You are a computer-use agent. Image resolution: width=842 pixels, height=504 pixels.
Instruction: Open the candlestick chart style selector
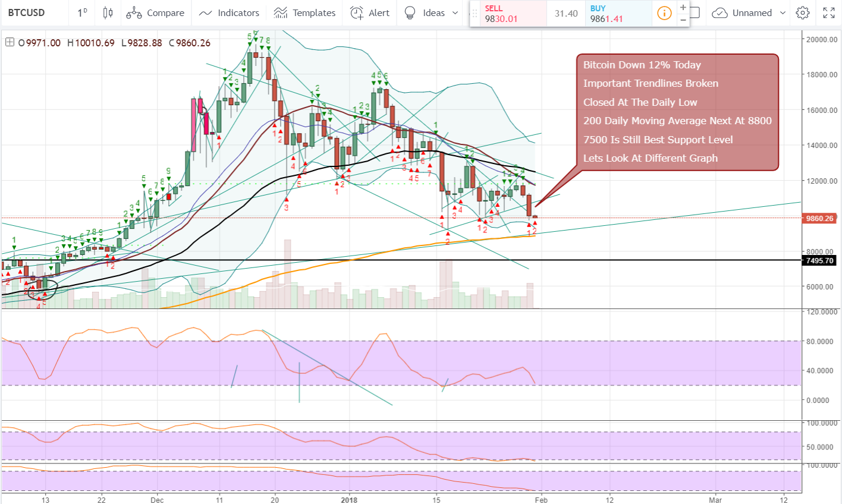(x=108, y=12)
